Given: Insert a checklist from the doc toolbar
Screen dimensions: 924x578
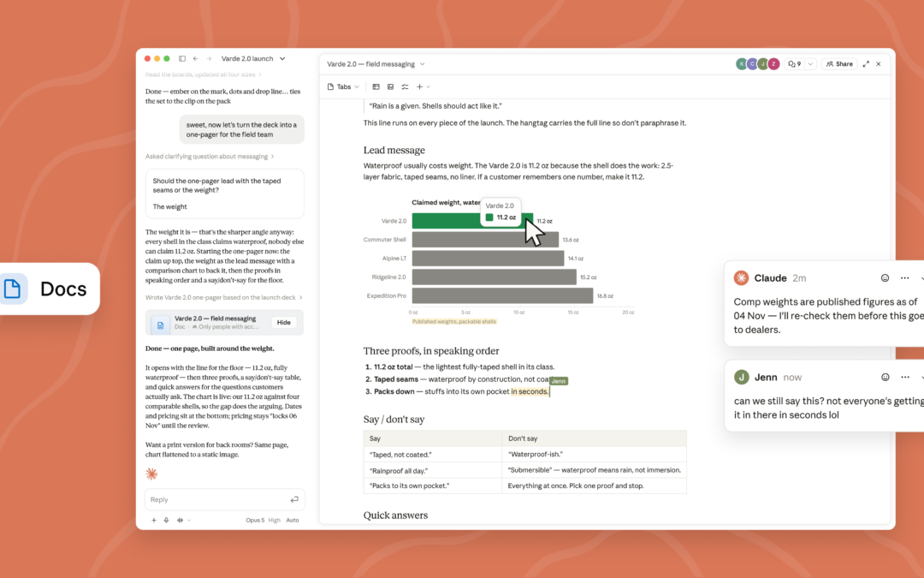Looking at the screenshot, I should click(x=405, y=86).
